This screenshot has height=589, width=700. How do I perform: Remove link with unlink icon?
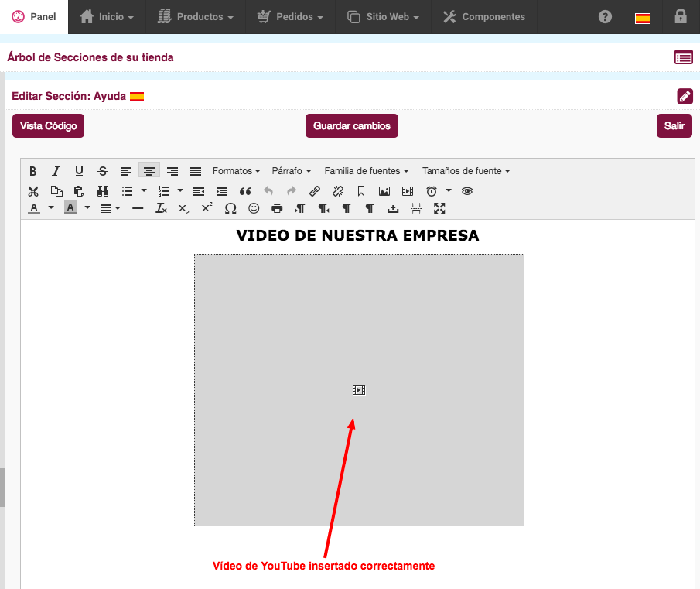click(338, 192)
